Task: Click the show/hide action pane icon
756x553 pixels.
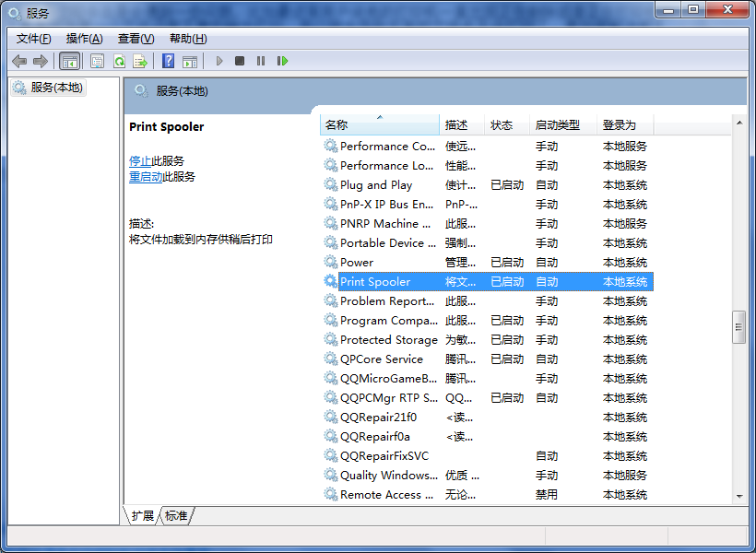Action: point(190,61)
